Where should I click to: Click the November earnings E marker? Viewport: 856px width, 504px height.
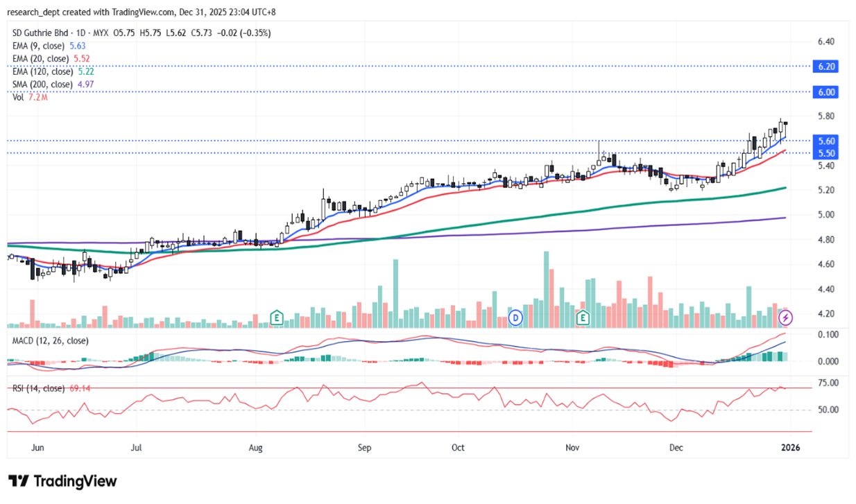(x=583, y=318)
